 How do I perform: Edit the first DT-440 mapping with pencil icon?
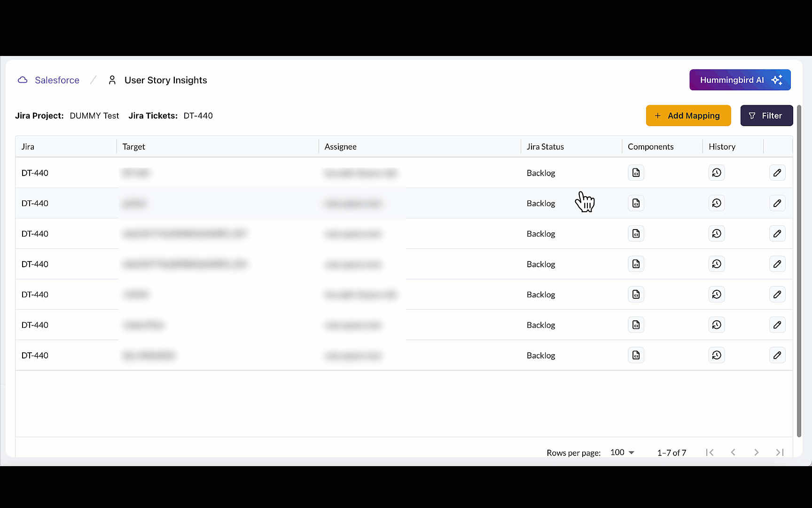coord(777,173)
